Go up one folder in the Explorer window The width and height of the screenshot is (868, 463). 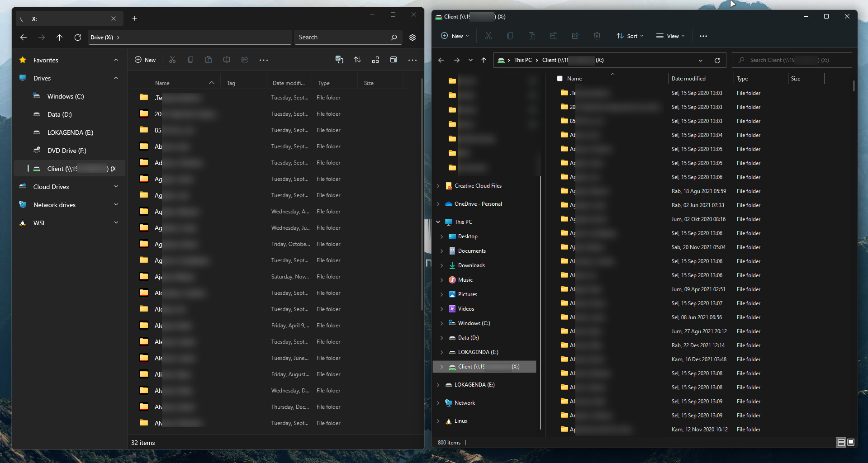[484, 60]
